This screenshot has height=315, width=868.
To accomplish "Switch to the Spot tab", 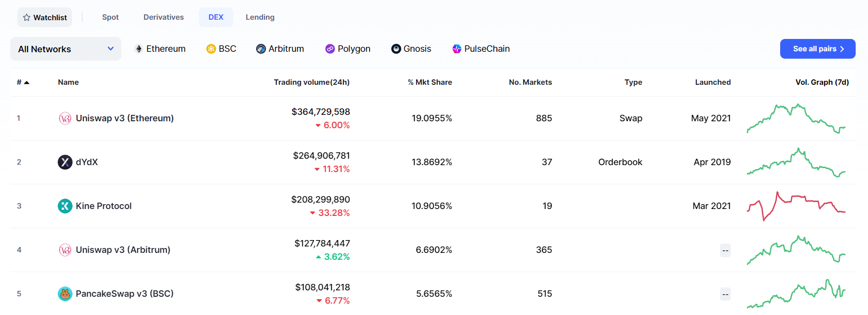I will pyautogui.click(x=111, y=17).
